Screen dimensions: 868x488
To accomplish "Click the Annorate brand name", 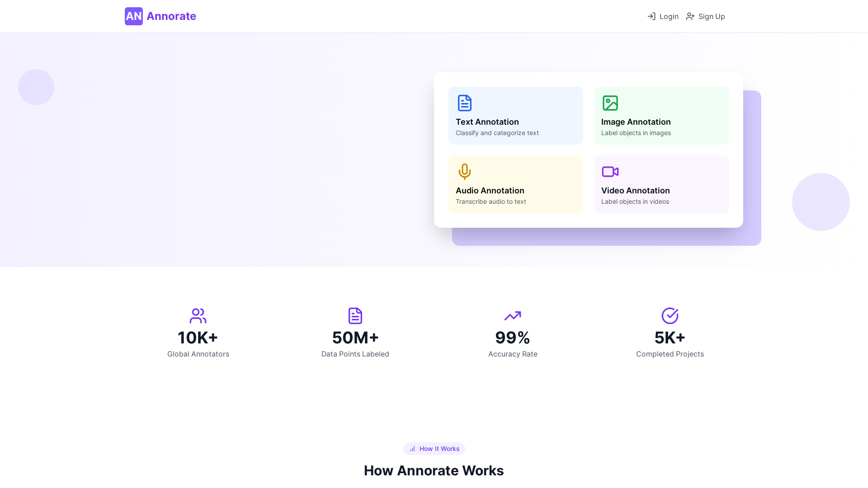I will click(x=171, y=16).
